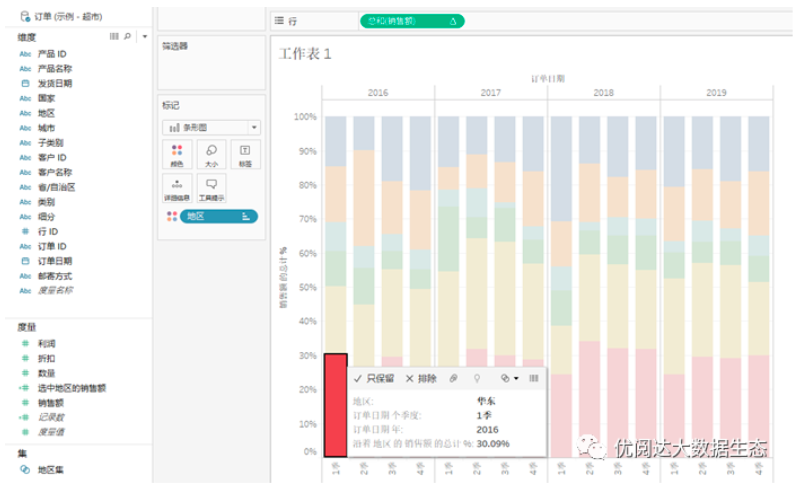
Task: Click 只保留 (Keep Only) in the tooltip
Action: point(374,378)
